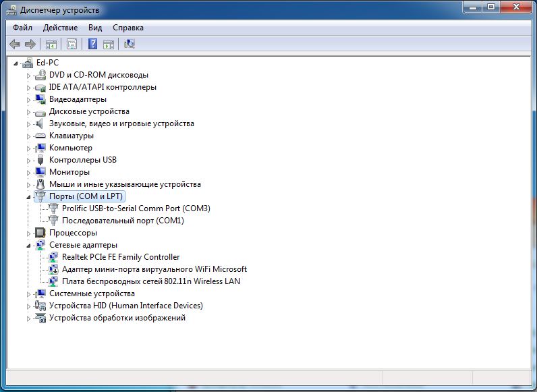Collapse the Ed-PC root node
Viewport: 537px width, 392px height.
click(x=16, y=63)
